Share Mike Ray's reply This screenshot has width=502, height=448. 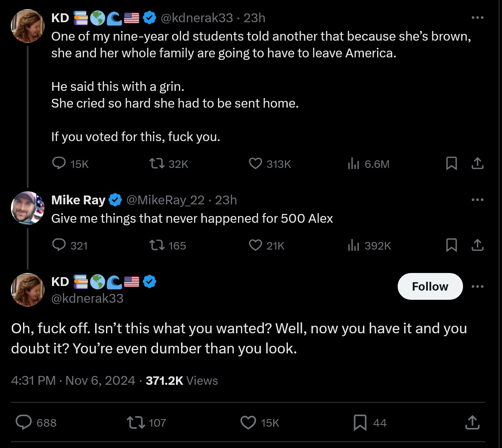tap(477, 245)
